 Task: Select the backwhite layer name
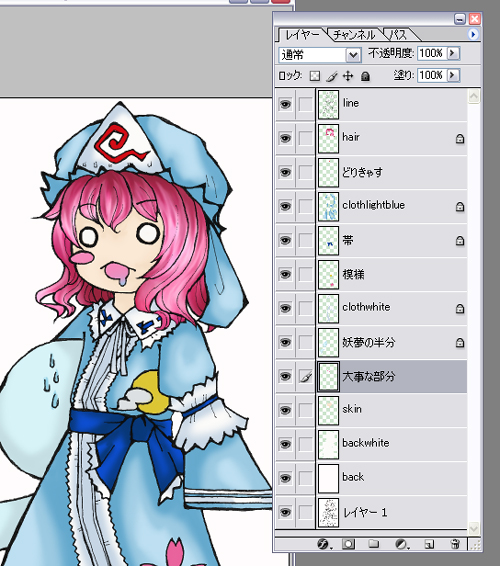pyautogui.click(x=366, y=443)
